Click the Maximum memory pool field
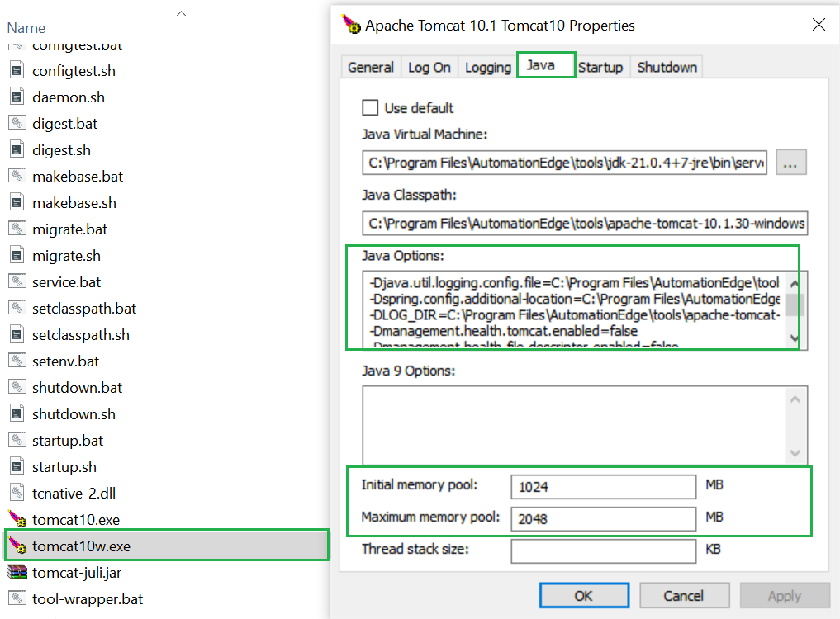 [604, 519]
